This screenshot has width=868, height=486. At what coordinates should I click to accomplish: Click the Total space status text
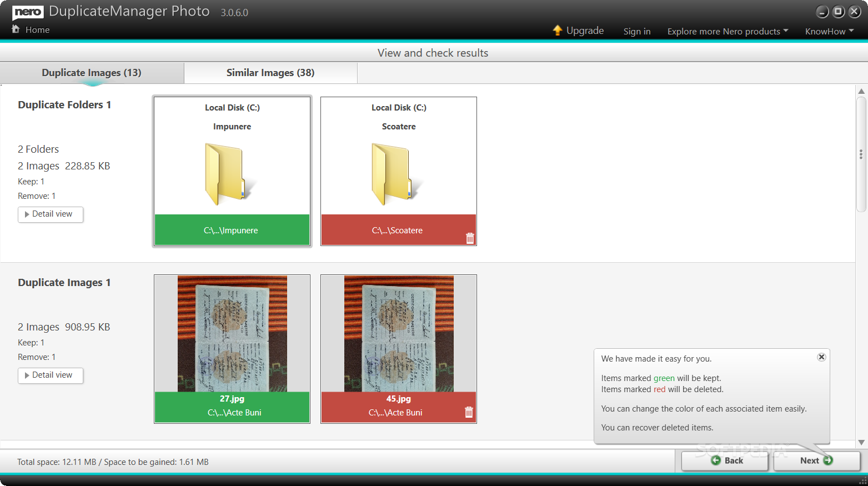113,462
